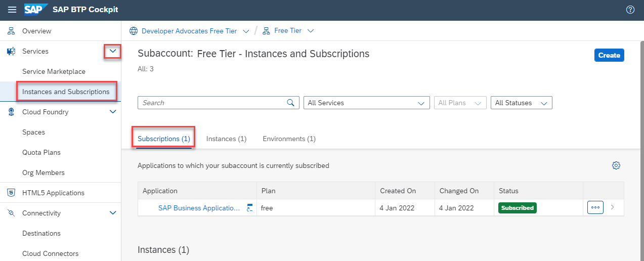Screen dimensions: 644x261
Task: Click the row details arrow for SAP Business Application
Action: (x=613, y=207)
